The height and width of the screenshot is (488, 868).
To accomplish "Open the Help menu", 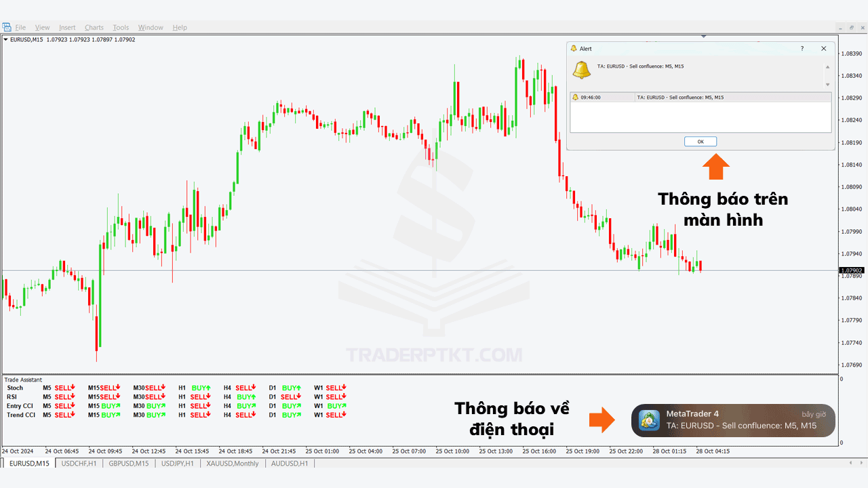I will coord(180,28).
